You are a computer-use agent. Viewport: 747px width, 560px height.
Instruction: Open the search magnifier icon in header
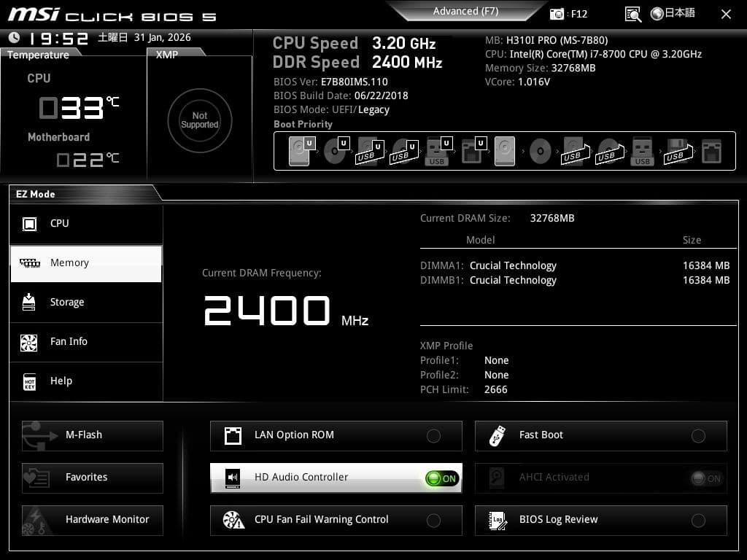coord(633,14)
